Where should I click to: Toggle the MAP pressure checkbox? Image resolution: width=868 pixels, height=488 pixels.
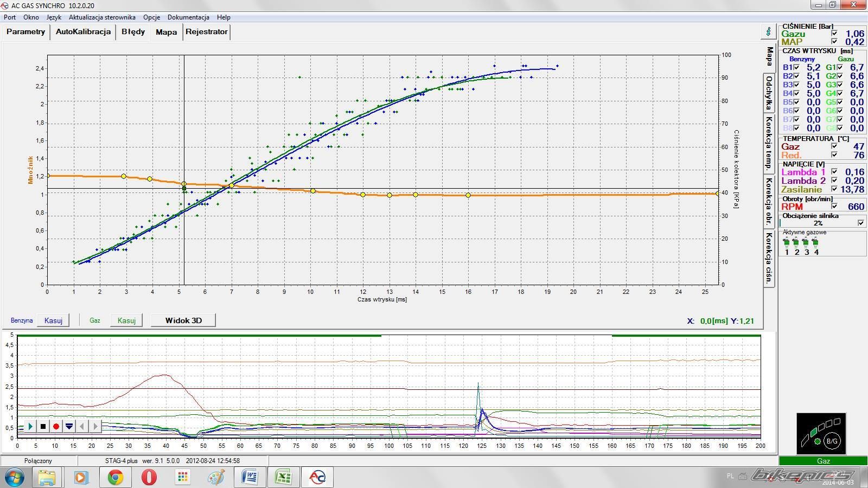(x=834, y=42)
